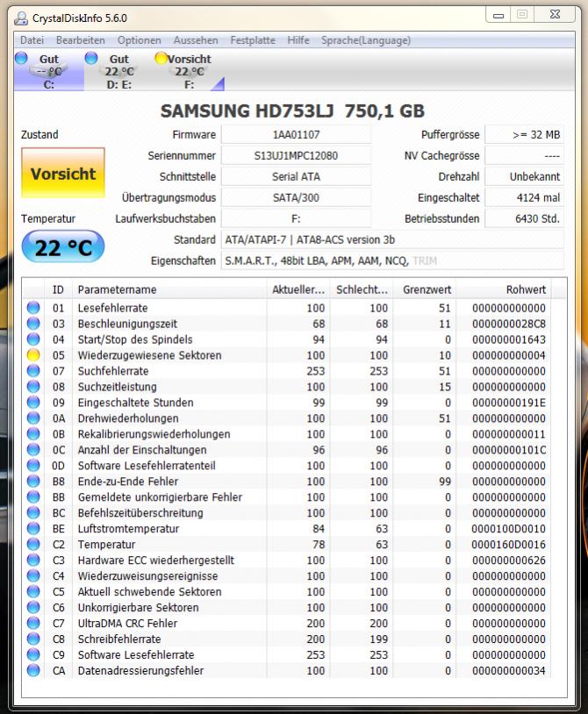Click the status icon for Hardware ECC wiederhergestellt
The height and width of the screenshot is (714, 588).
[x=33, y=560]
